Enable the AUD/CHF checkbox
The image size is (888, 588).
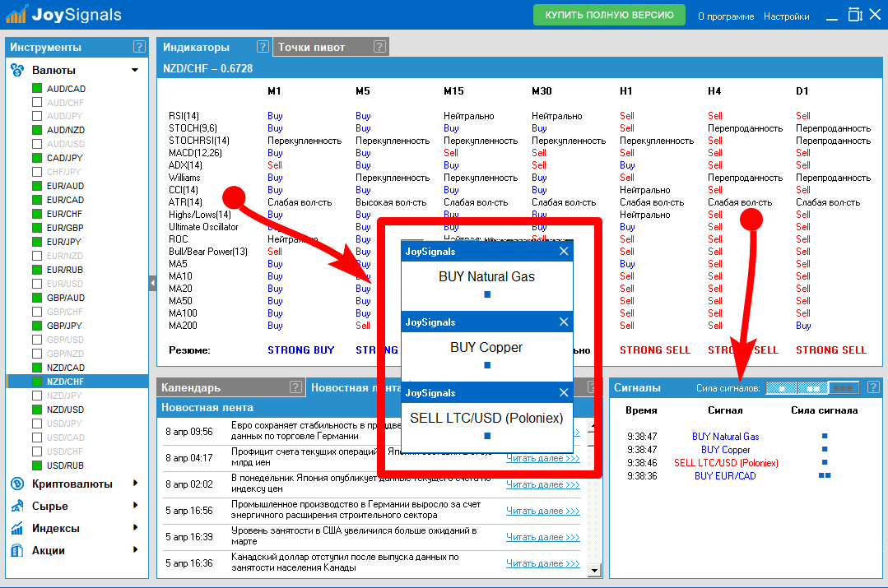[37, 103]
